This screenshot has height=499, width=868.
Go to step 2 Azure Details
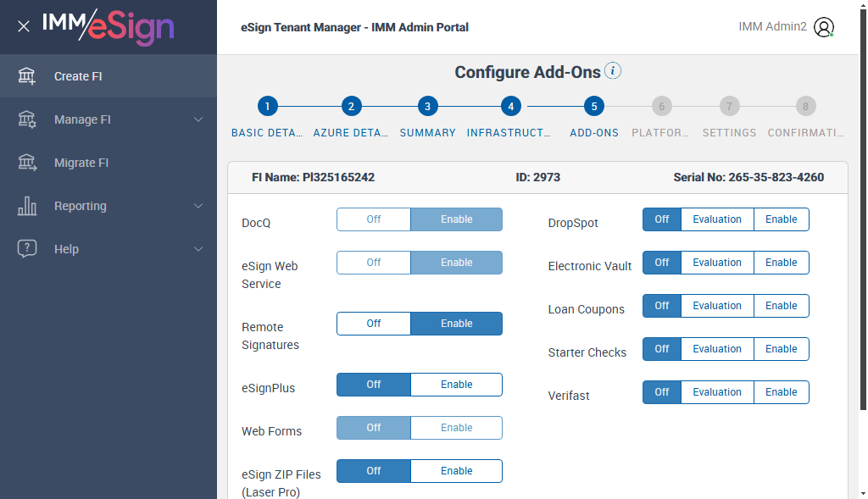(351, 106)
